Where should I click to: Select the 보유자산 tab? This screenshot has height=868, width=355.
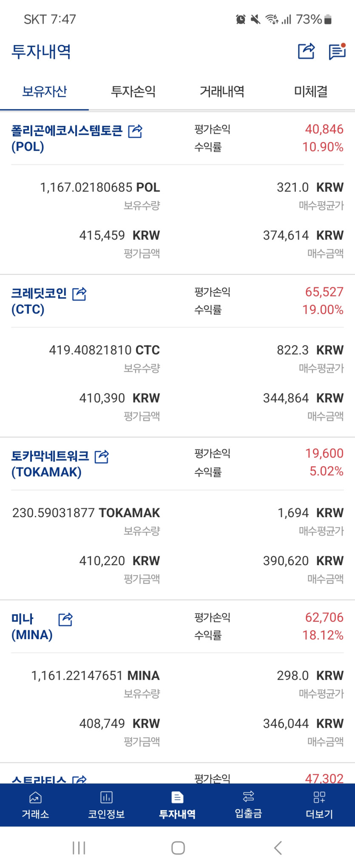[x=44, y=91]
